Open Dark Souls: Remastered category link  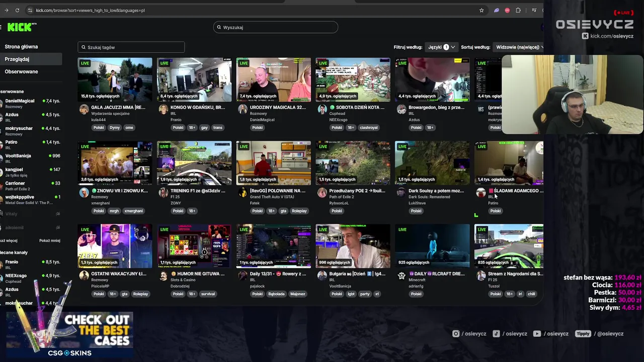[429, 197]
